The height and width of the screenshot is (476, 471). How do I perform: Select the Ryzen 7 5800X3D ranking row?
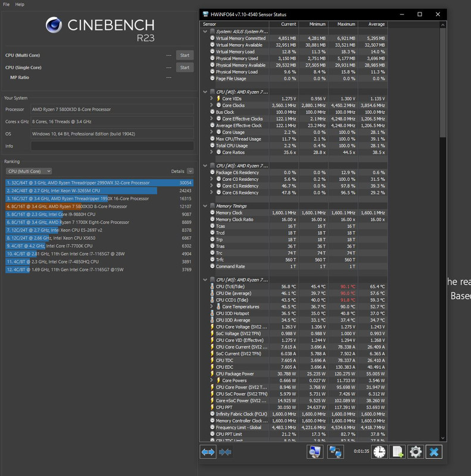point(99,206)
